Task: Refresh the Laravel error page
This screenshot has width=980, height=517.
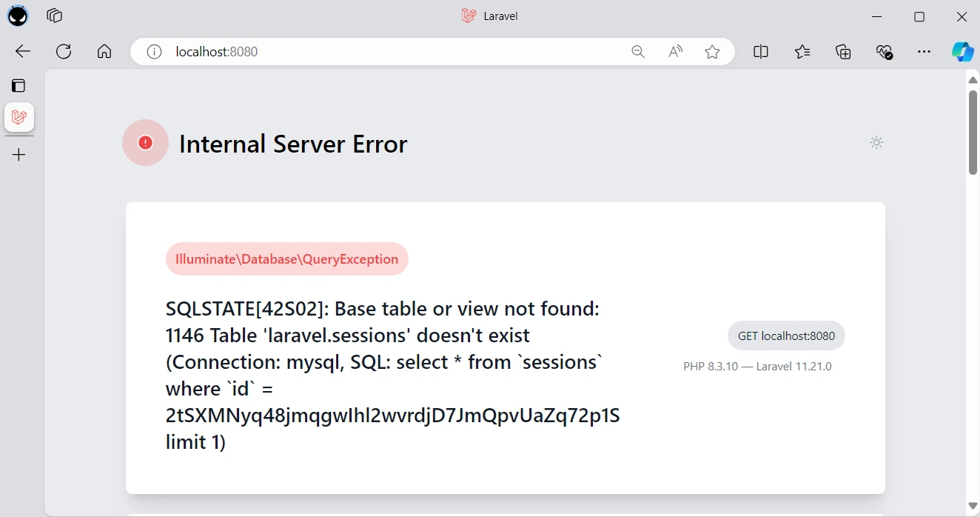Action: click(x=64, y=51)
